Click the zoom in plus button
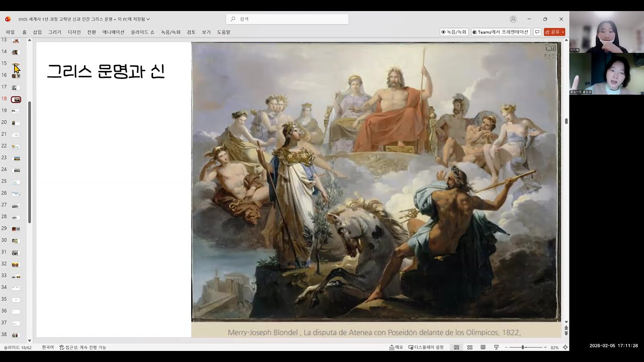Viewport: 644px width, 362px height. [545, 347]
